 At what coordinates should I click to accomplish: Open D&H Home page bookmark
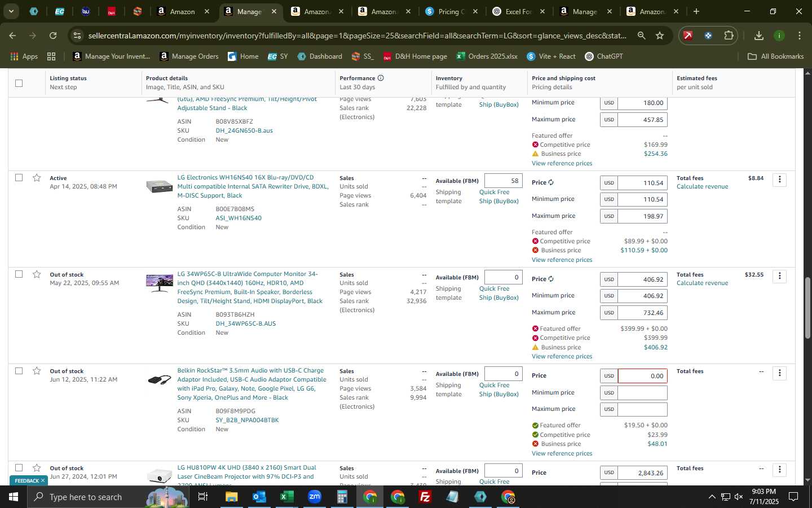[415, 56]
